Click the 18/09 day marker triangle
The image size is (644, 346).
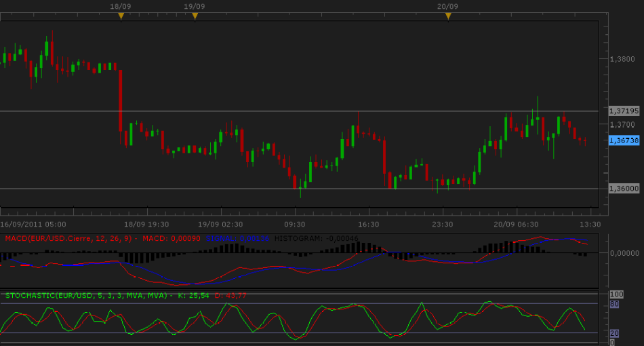[121, 16]
